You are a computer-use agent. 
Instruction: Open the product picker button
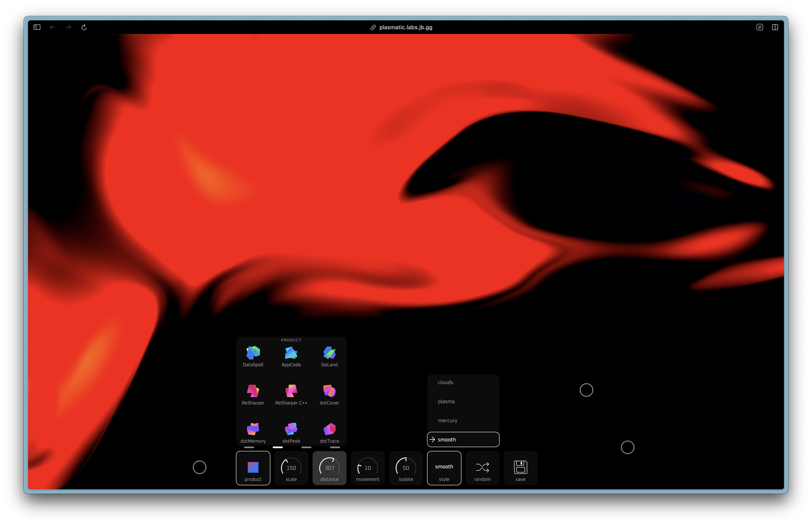point(253,468)
